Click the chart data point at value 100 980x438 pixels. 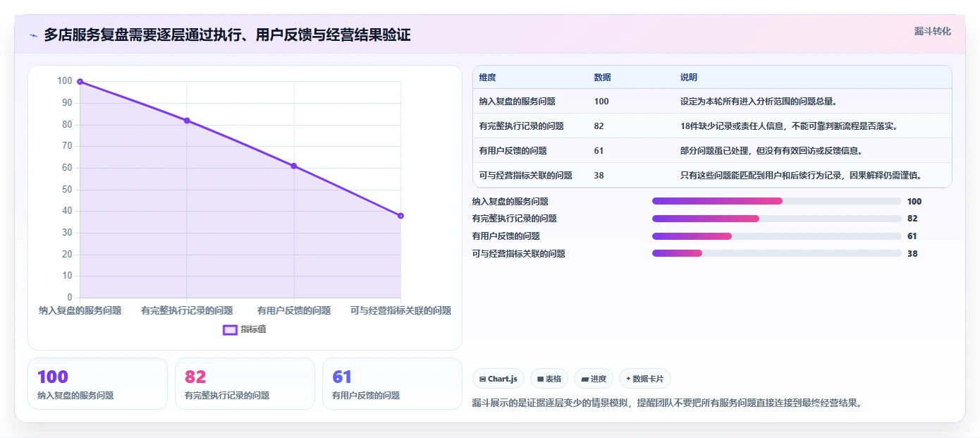[x=80, y=82]
